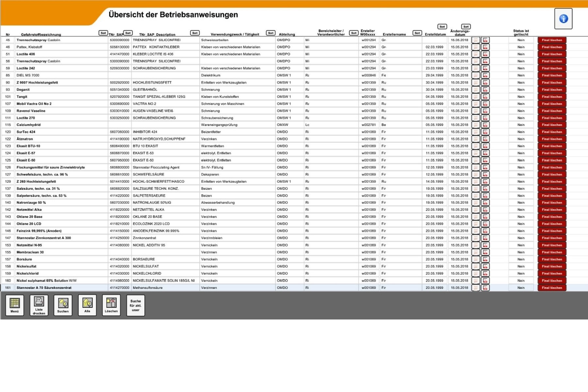Open PDF icon for DIEL MS 7000 row

(x=485, y=75)
